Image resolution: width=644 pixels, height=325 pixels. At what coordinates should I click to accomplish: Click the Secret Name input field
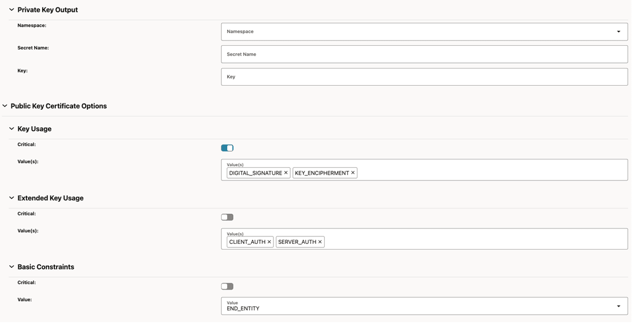click(x=424, y=54)
